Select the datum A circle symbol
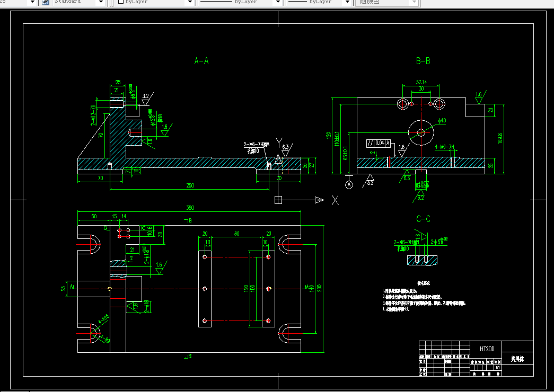554x392 pixels. coord(349,185)
